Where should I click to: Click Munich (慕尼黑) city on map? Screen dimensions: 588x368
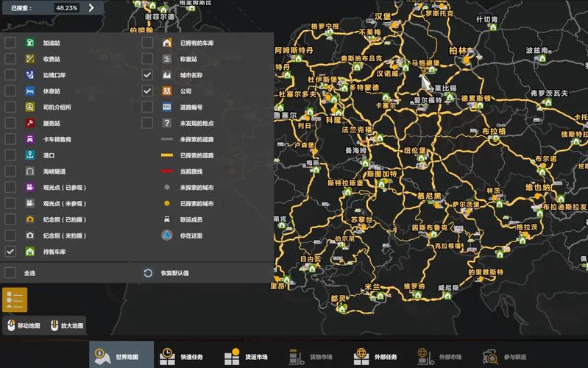[429, 197]
